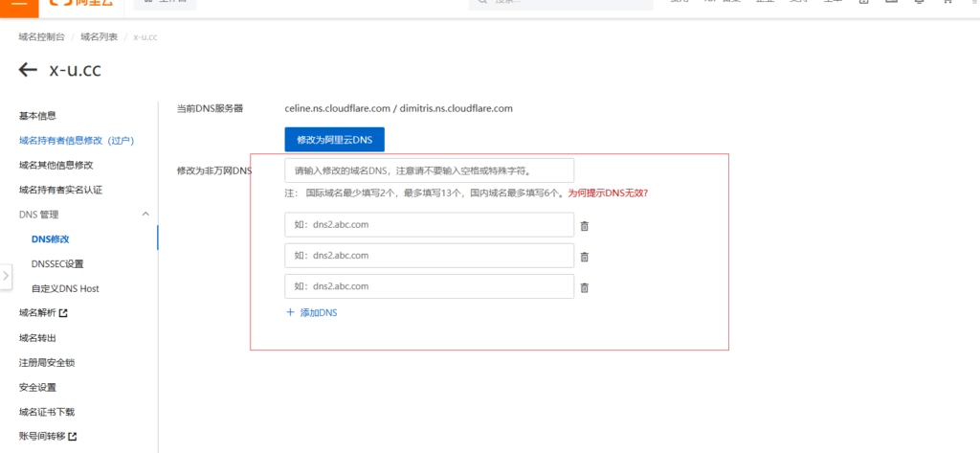Open 注册局安全锁 sidebar item
Viewport: 980px width, 453px height.
tap(47, 362)
